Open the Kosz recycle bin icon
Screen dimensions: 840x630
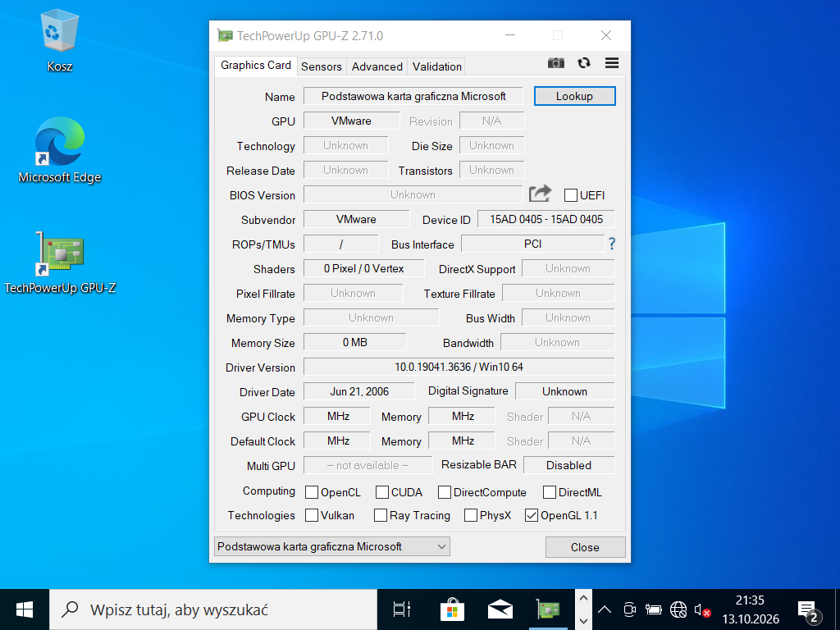click(x=59, y=41)
